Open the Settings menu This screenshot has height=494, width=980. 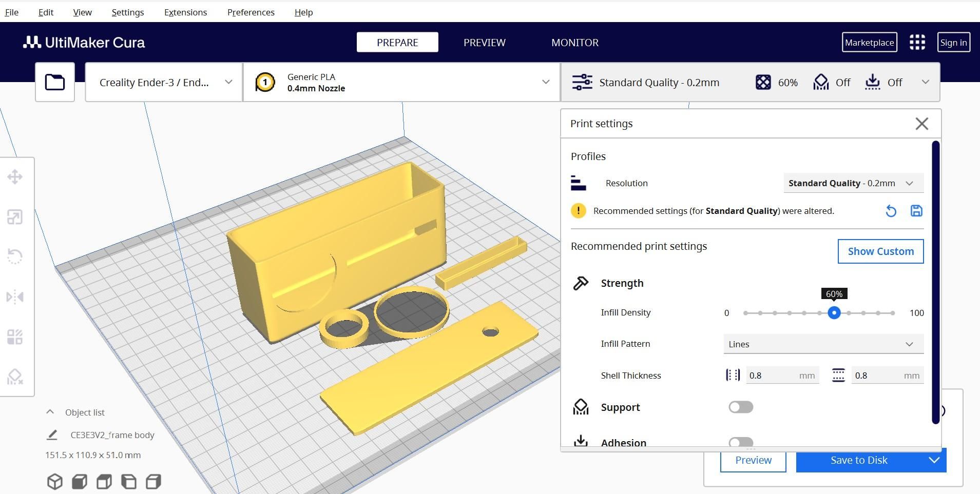(x=128, y=12)
